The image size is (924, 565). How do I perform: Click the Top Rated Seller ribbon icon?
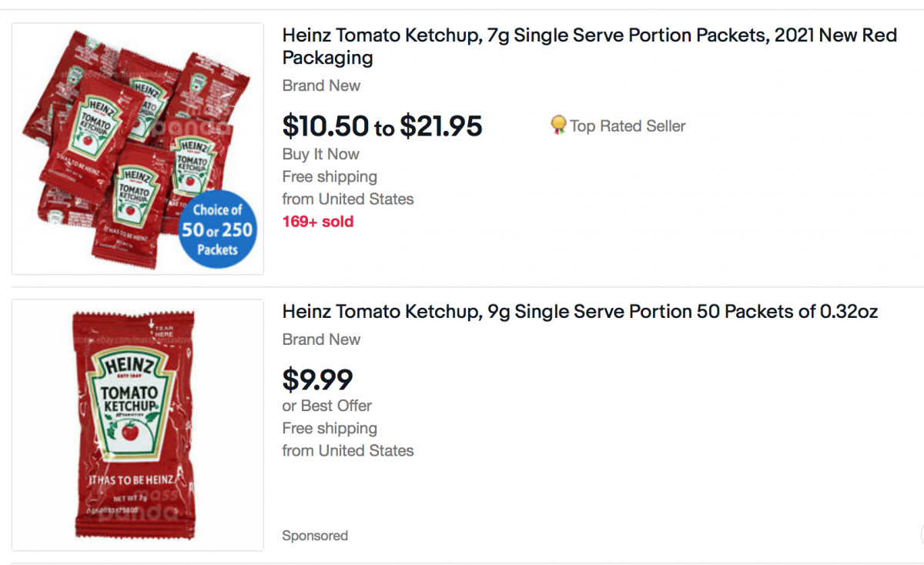(558, 125)
